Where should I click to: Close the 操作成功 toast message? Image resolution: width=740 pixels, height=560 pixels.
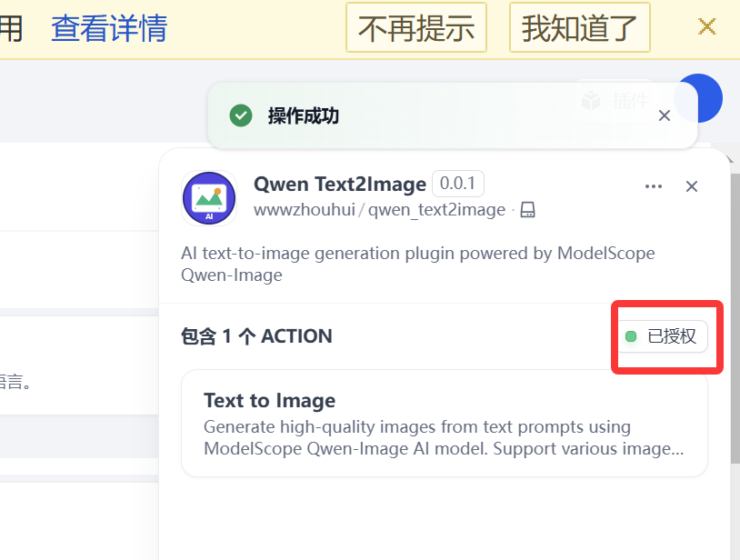(x=665, y=115)
